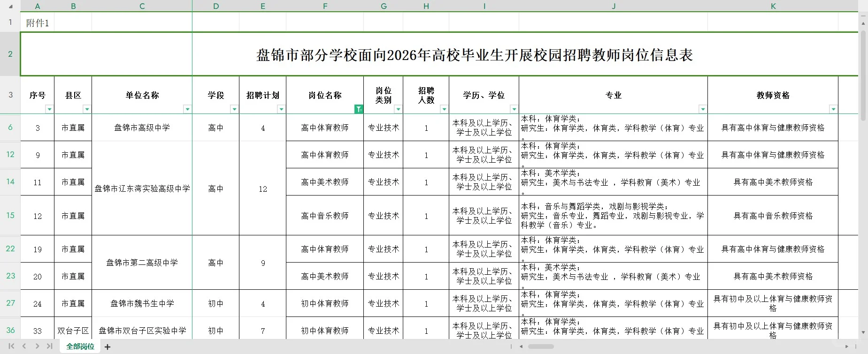The width and height of the screenshot is (868, 354).
Task: Select the 具有高中音乐教师资格 cell
Action: (773, 216)
